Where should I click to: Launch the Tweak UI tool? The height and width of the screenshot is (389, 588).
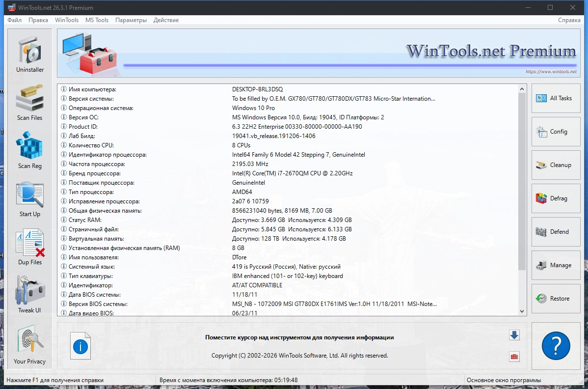(x=29, y=295)
